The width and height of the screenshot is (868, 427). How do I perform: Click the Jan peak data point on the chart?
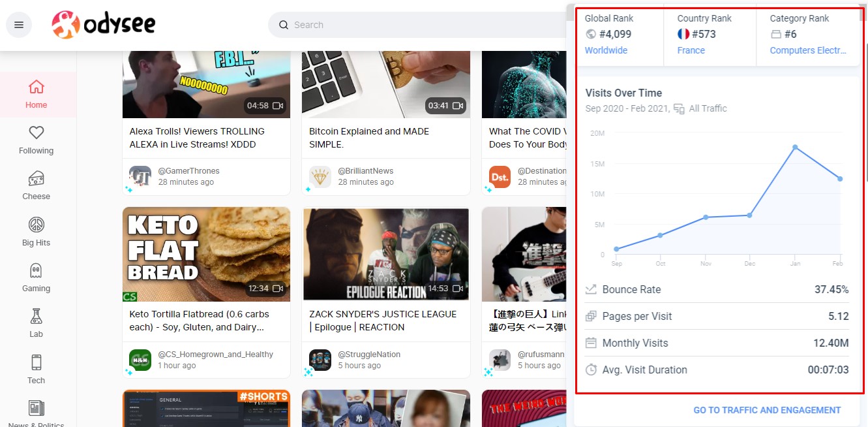click(795, 147)
